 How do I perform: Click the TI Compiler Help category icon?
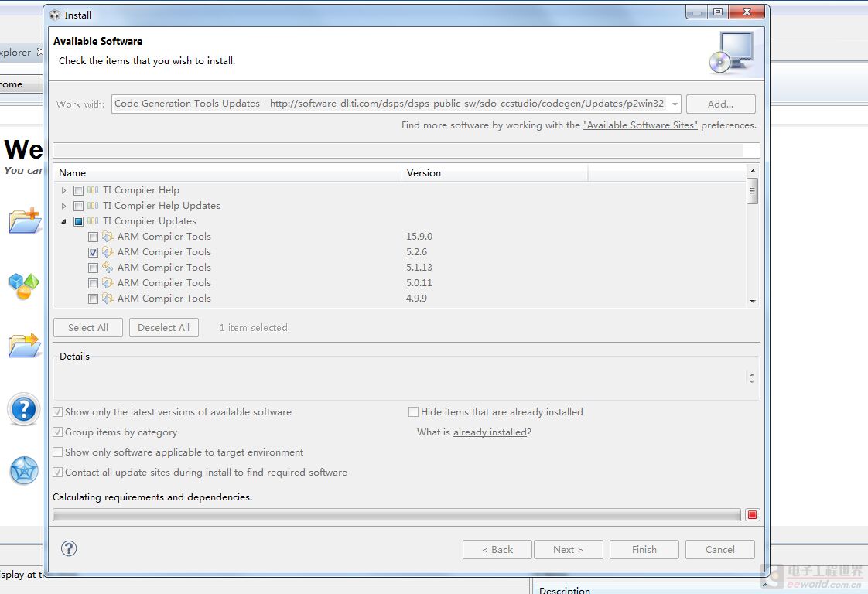(x=93, y=190)
